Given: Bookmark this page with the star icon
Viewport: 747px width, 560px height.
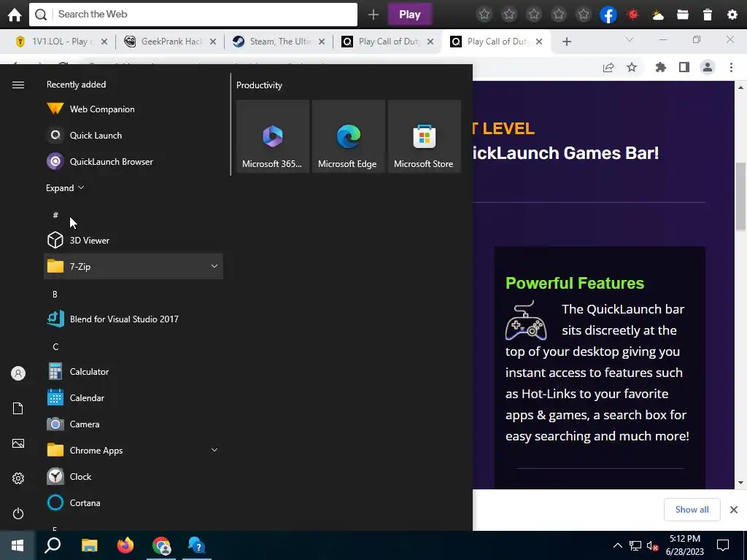Looking at the screenshot, I should pos(632,68).
